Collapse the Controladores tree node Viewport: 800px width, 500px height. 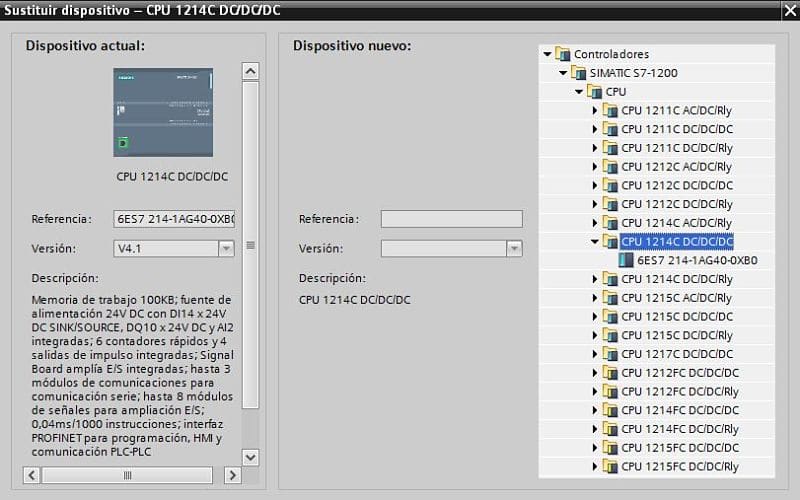coord(547,54)
